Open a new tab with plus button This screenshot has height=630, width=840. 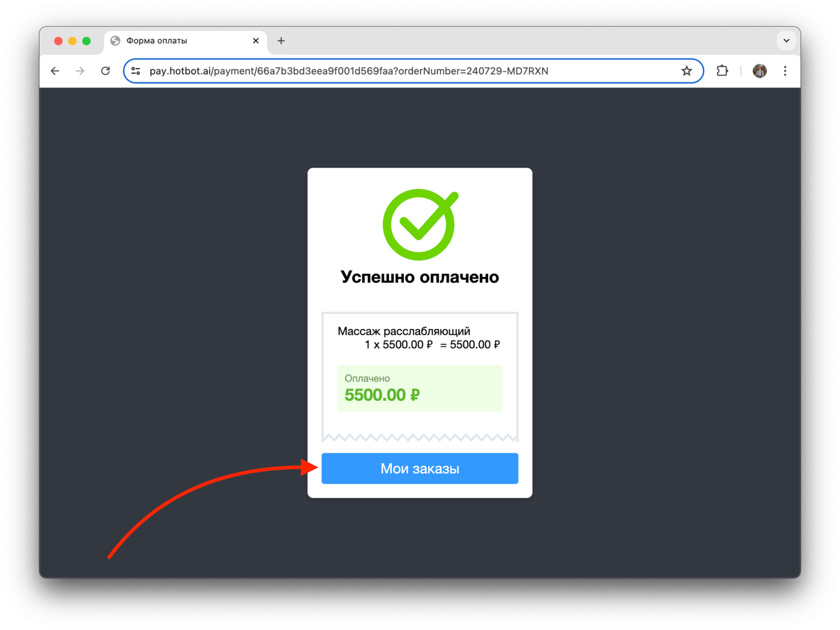[x=281, y=40]
